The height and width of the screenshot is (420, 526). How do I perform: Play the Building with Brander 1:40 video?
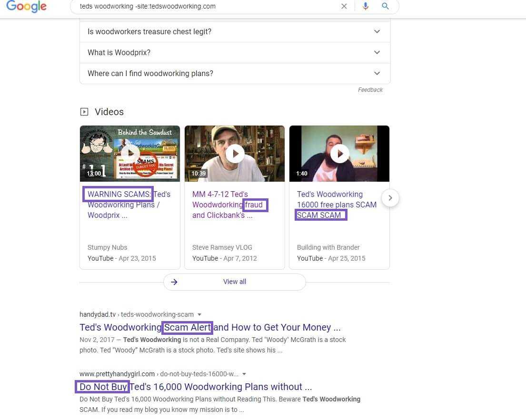tap(339, 154)
